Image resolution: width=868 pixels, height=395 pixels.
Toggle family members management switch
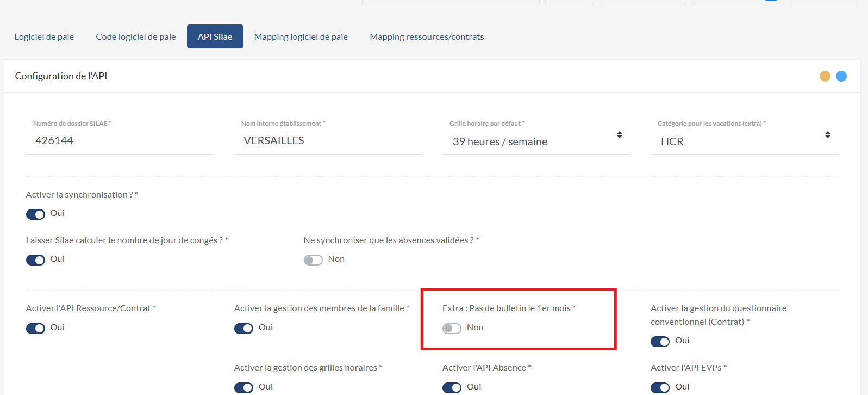click(243, 329)
